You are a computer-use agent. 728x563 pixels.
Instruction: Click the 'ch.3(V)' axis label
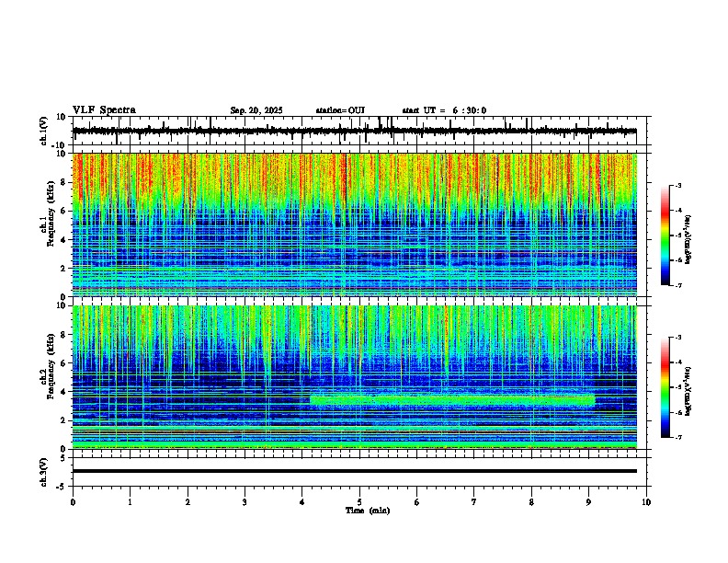pyautogui.click(x=44, y=472)
